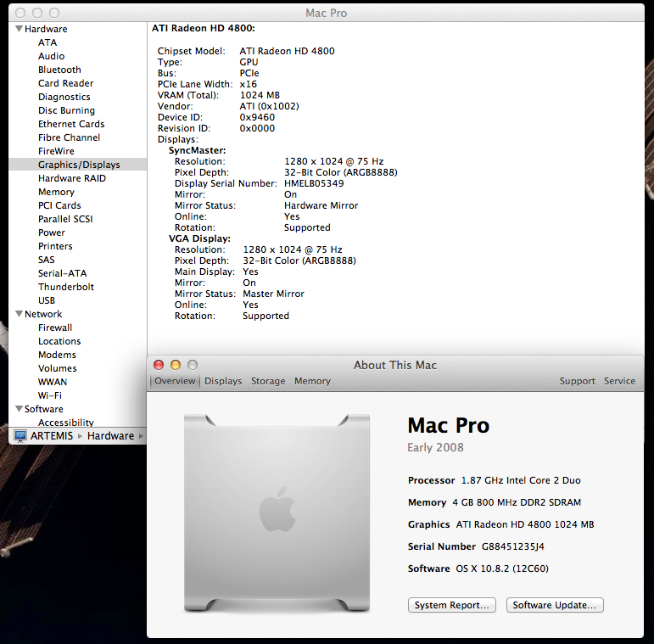Select Card Reader in the sidebar
Image resolution: width=654 pixels, height=644 pixels.
point(66,83)
